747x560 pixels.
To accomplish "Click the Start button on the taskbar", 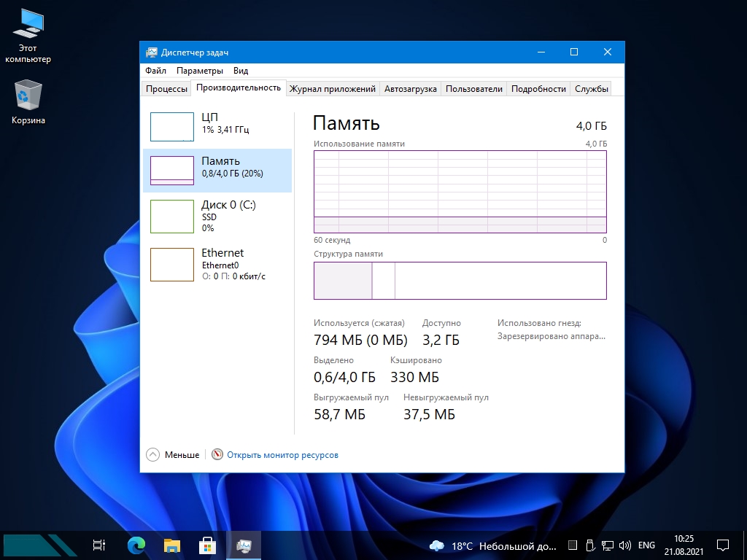I will pos(39,545).
